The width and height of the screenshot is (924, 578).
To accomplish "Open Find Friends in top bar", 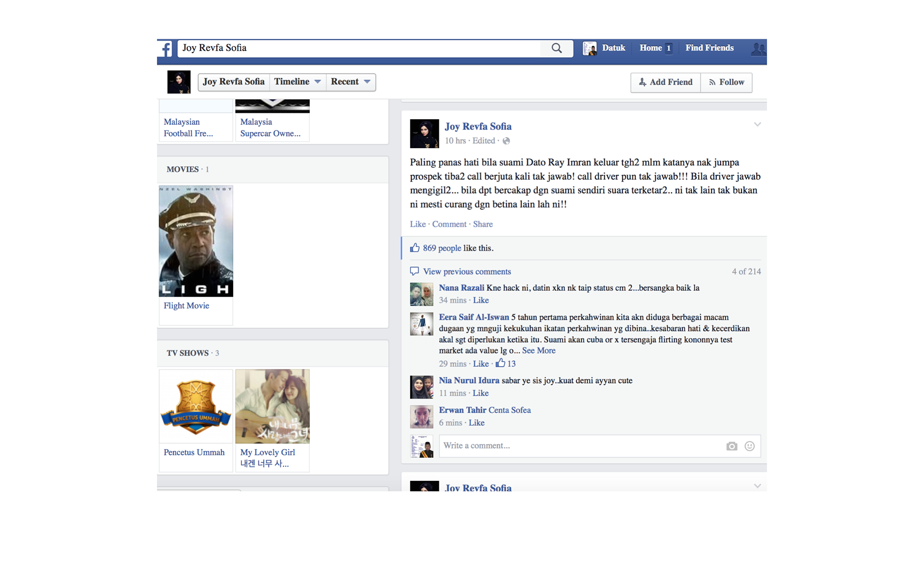I will [x=710, y=48].
